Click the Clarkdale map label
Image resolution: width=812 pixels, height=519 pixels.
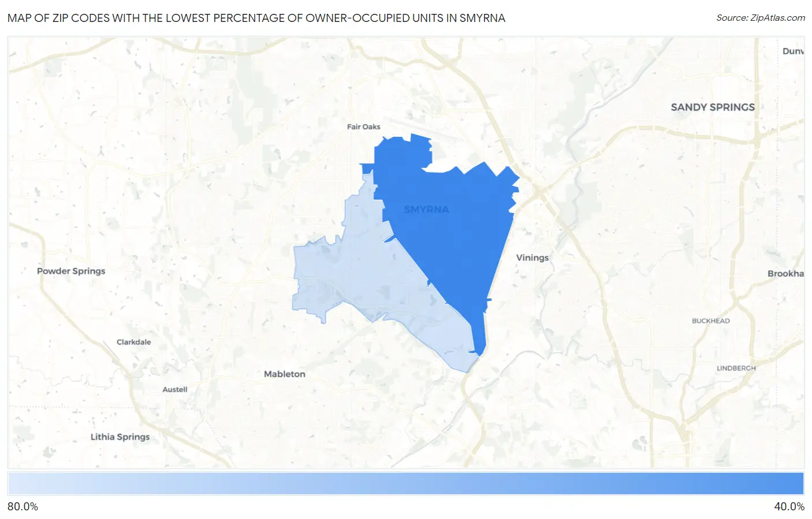(134, 342)
